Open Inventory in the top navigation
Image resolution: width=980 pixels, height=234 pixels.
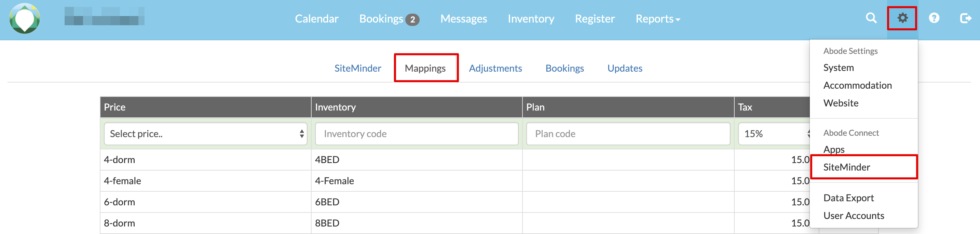[x=531, y=19]
